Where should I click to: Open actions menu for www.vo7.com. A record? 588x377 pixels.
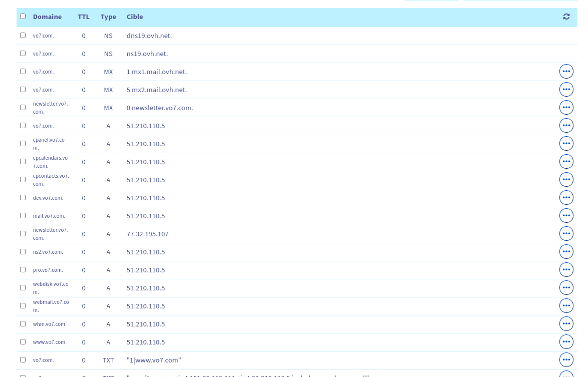pos(566,342)
